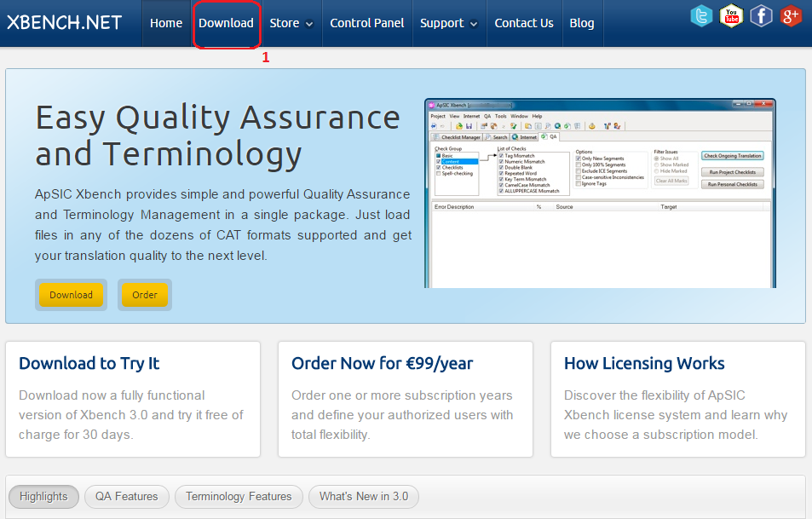Viewport: 812px width, 519px height.
Task: Open the Twitter social icon
Action: click(701, 15)
